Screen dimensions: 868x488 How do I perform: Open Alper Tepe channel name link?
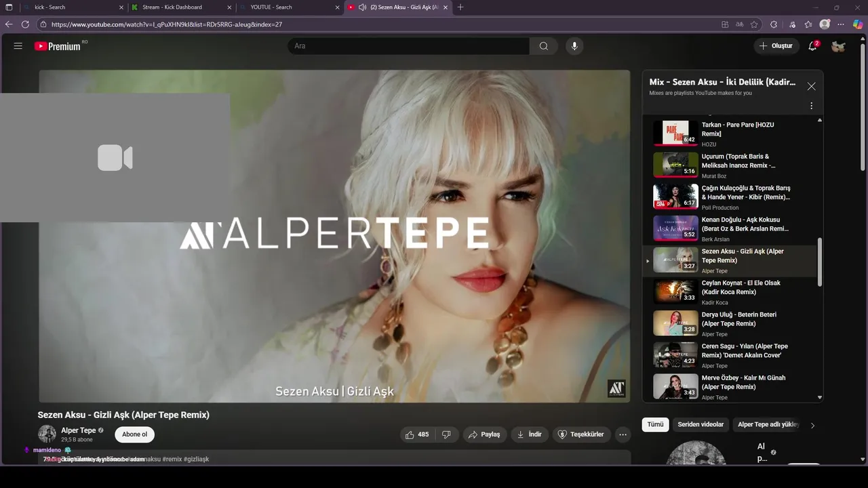tap(79, 430)
